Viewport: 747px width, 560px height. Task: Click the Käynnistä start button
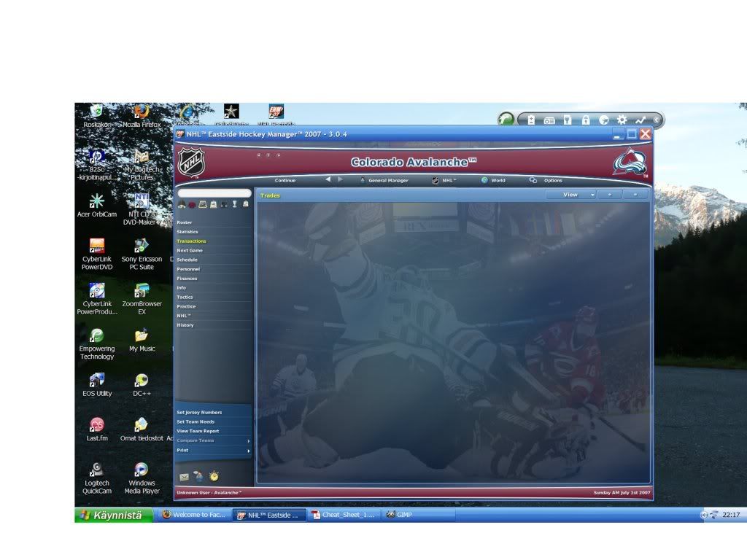click(113, 516)
